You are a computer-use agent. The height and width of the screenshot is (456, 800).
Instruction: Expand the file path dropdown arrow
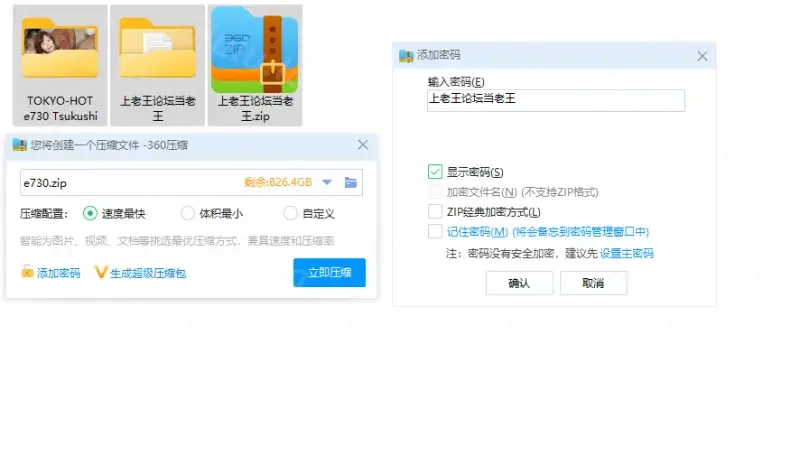[327, 183]
